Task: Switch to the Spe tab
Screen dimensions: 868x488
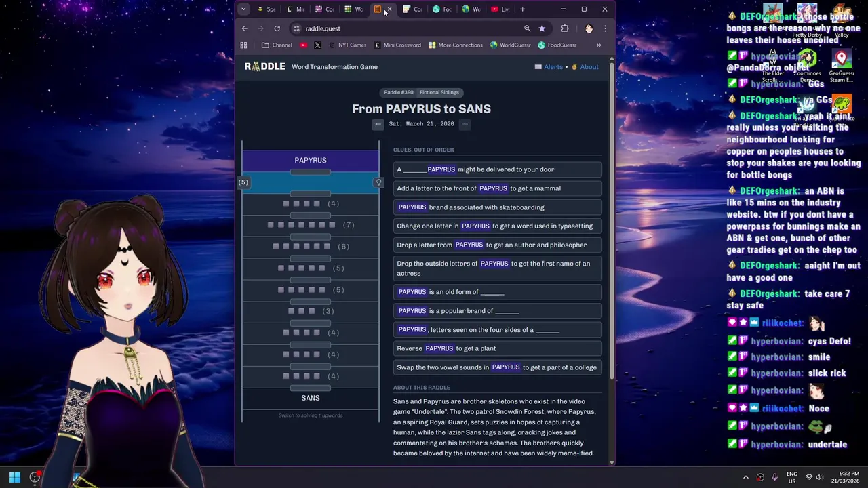Action: click(x=267, y=9)
